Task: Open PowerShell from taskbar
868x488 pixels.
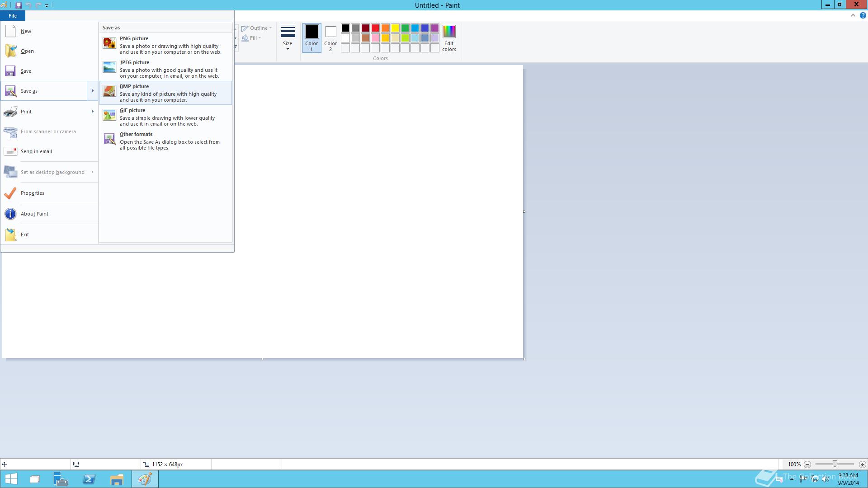Action: pyautogui.click(x=89, y=479)
